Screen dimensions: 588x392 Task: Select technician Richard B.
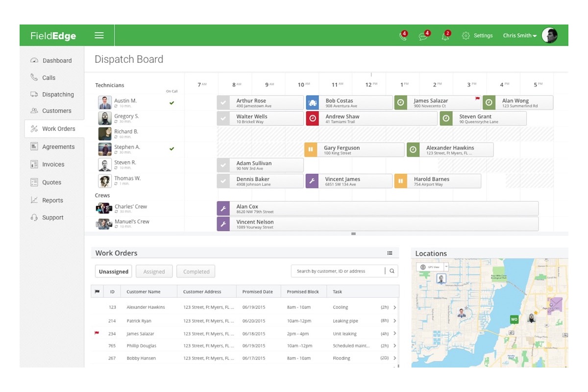coord(119,134)
